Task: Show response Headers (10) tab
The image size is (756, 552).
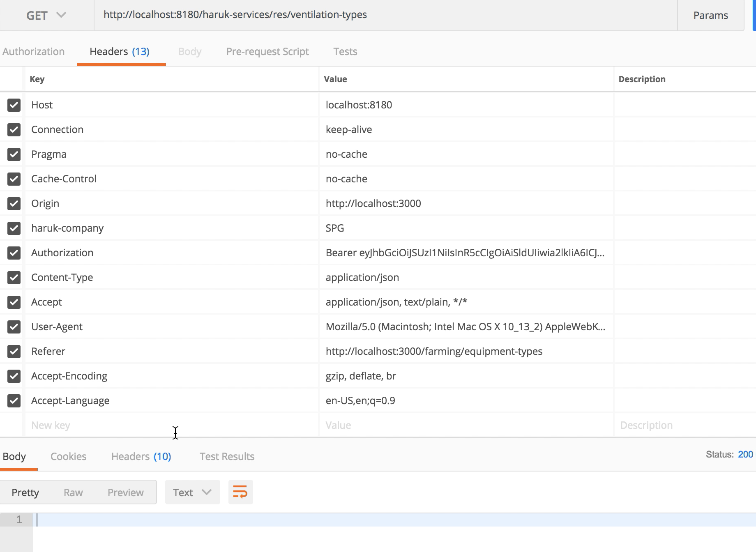Action: pyautogui.click(x=141, y=457)
